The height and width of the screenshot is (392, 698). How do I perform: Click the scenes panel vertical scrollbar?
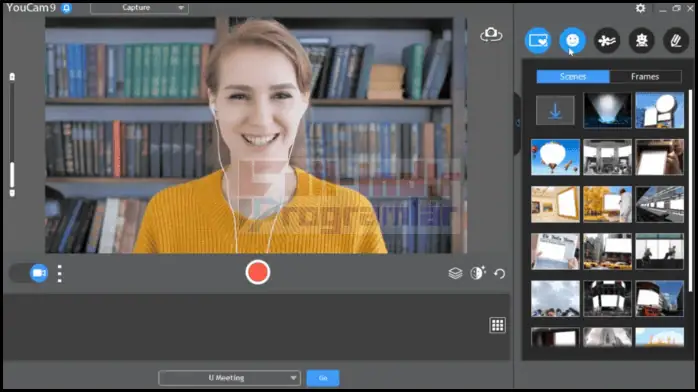(x=690, y=191)
